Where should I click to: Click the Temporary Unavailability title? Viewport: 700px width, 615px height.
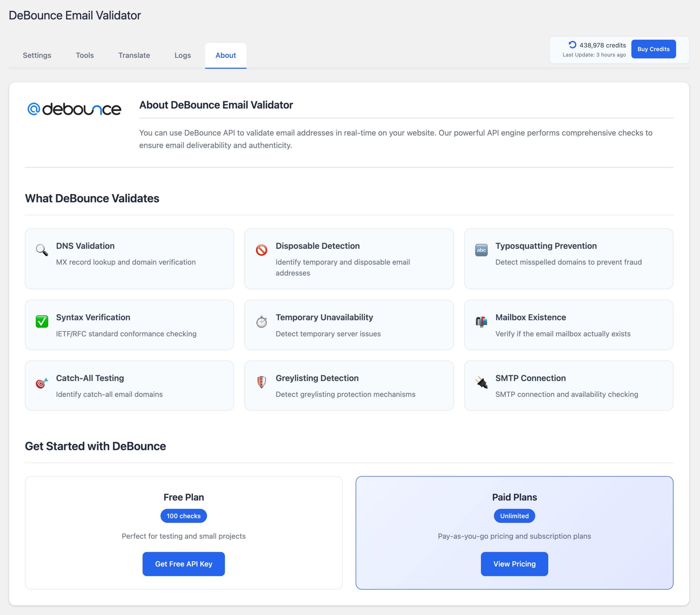click(324, 317)
